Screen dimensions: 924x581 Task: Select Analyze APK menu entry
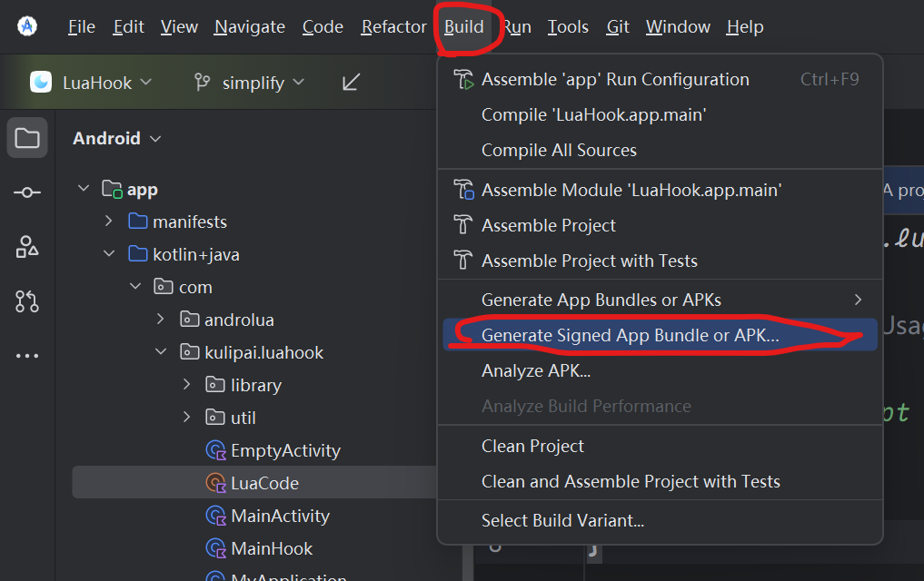(536, 370)
